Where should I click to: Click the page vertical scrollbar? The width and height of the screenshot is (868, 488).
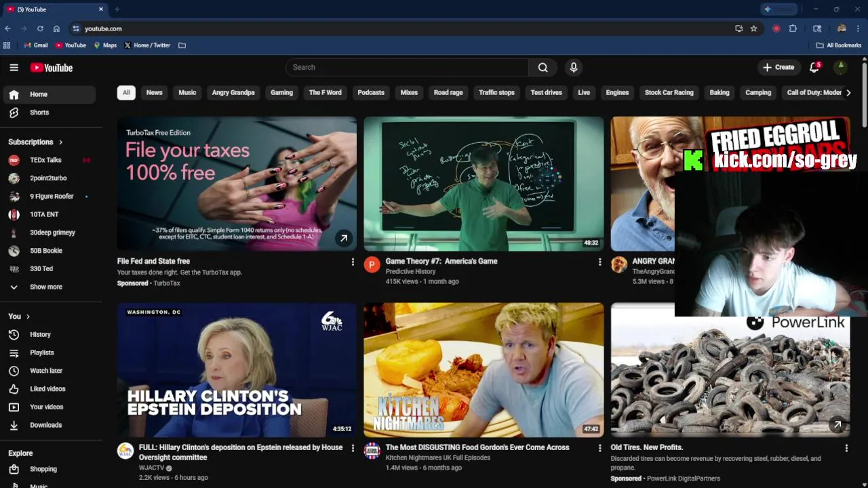(x=865, y=95)
